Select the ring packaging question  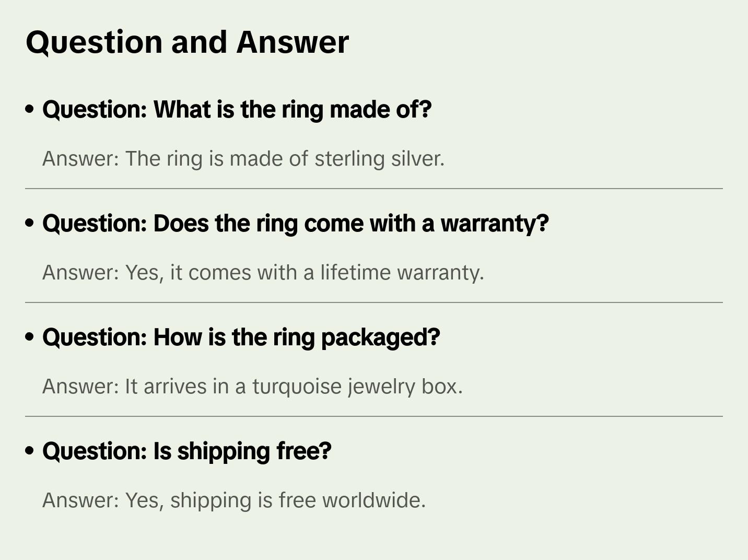click(x=241, y=337)
